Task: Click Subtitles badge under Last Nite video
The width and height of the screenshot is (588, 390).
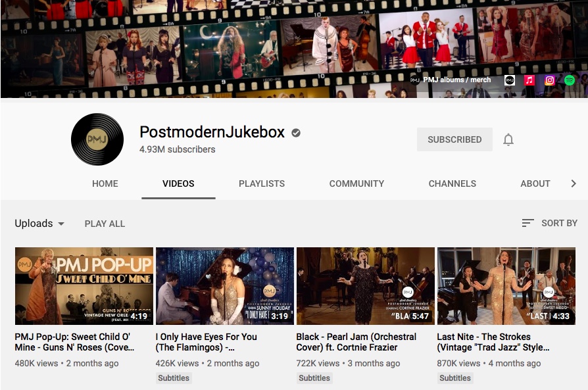Action: pos(455,378)
